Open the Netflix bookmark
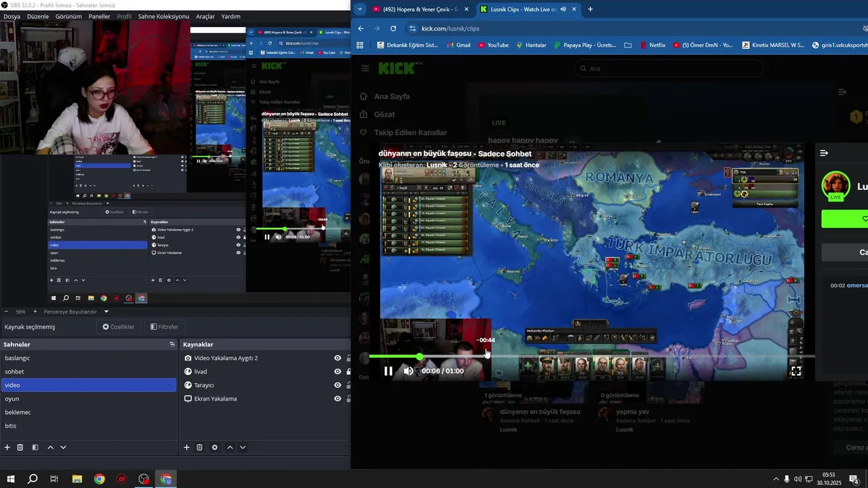This screenshot has width=868, height=488. coord(652,45)
